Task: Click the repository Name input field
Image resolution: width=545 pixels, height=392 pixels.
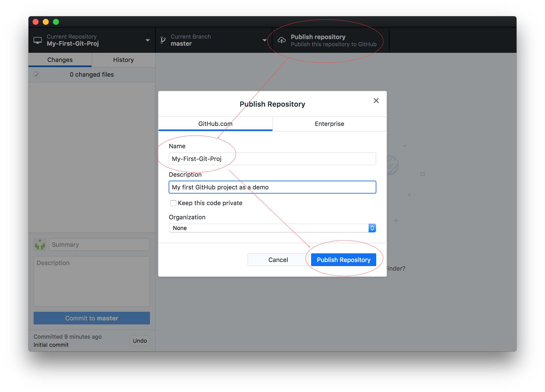Action: (272, 159)
